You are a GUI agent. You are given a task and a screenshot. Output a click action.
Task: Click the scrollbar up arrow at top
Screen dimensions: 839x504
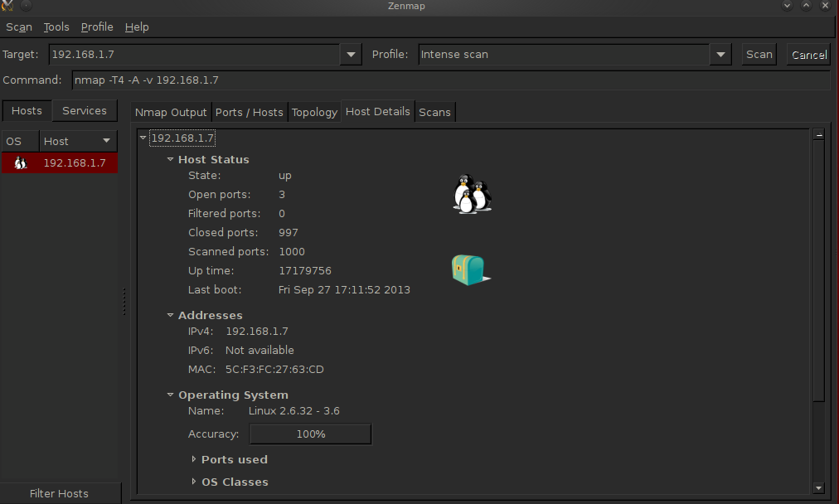point(818,134)
